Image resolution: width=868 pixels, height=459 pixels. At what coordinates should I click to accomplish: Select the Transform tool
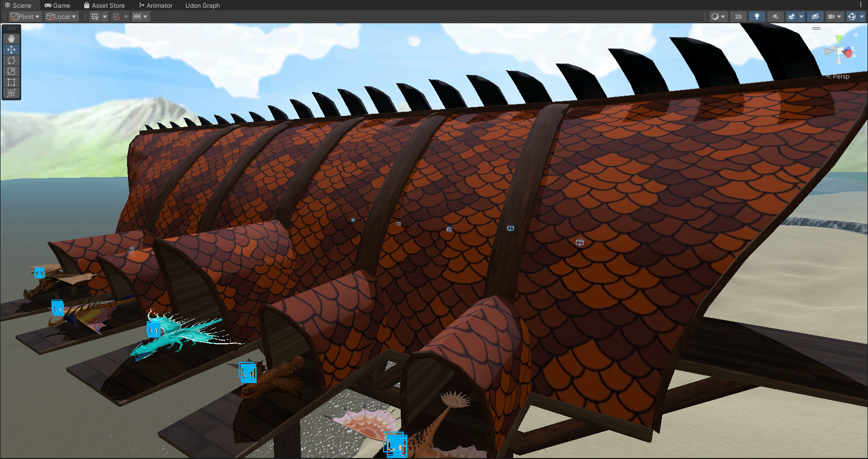(11, 93)
